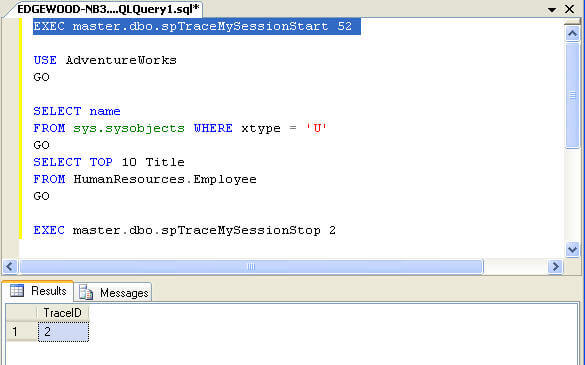
Task: Click the TraceID column header
Action: [63, 313]
